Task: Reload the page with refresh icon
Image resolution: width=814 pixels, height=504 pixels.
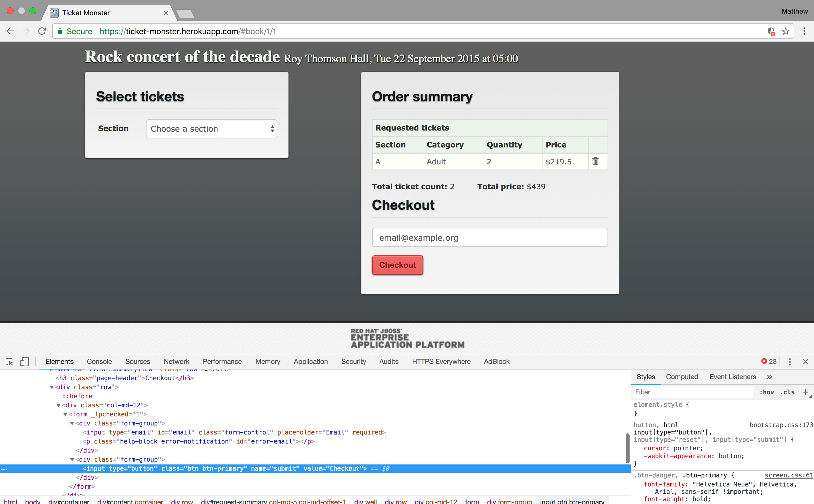Action: coord(42,31)
